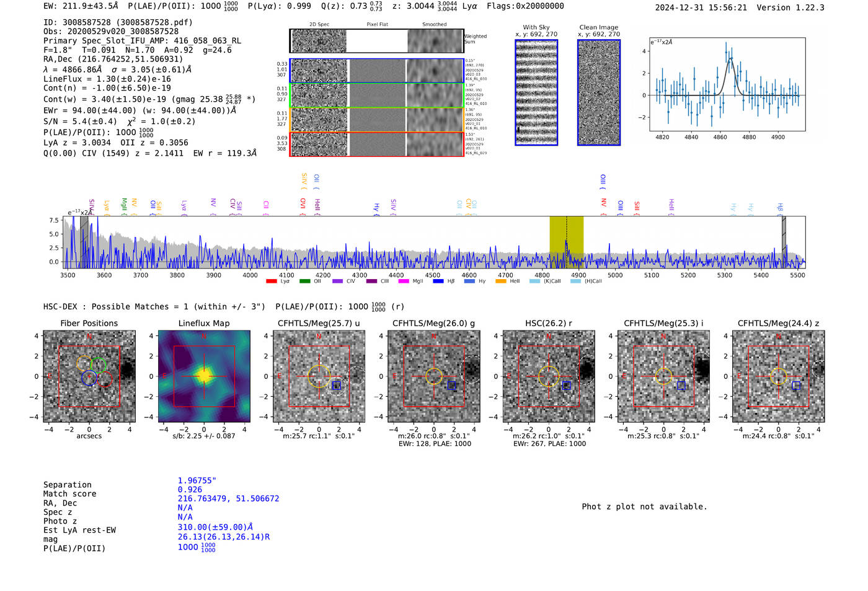Image resolution: width=868 pixels, height=591 pixels.
Task: Click the Weighted Sum 2D spectrum strip
Action: coord(376,41)
